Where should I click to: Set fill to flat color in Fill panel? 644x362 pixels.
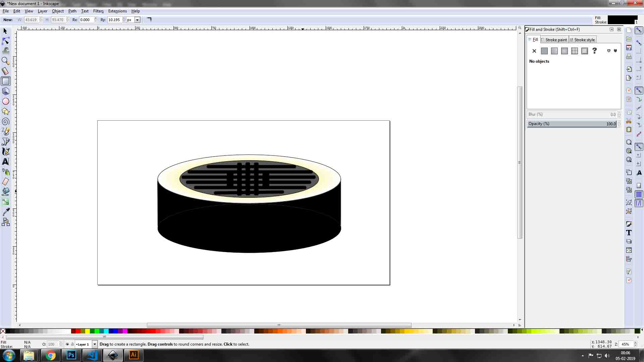tap(544, 51)
